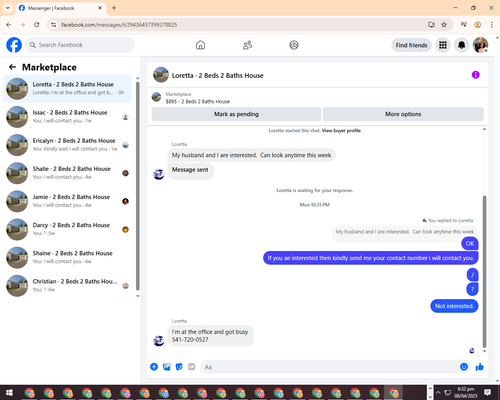
Task: Show hidden icons in system tray
Action: [438, 392]
